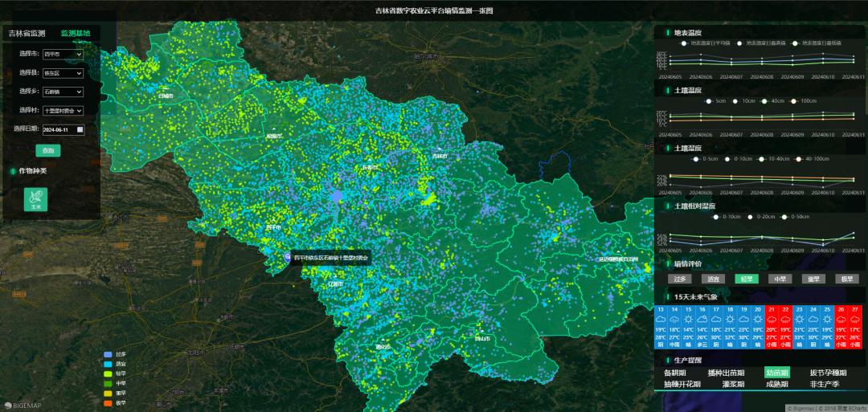Screen dimensions: 868x412
Task: Click the rain weather icon for day 14
Action: [674, 319]
